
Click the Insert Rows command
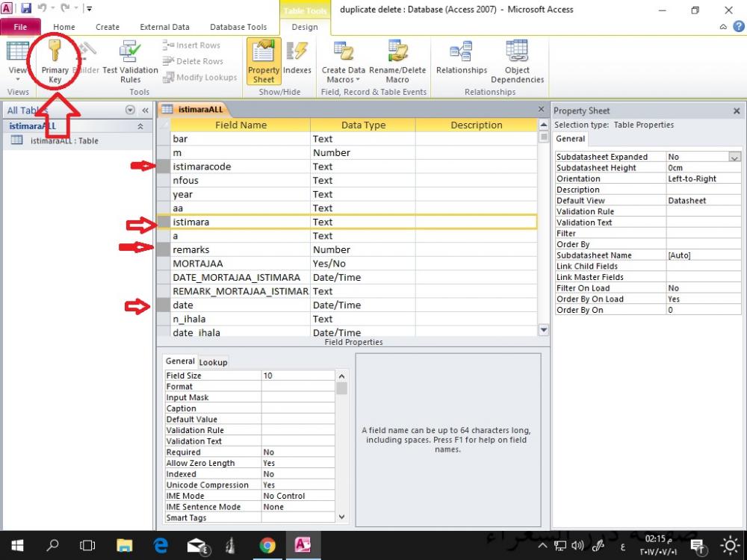pos(191,46)
